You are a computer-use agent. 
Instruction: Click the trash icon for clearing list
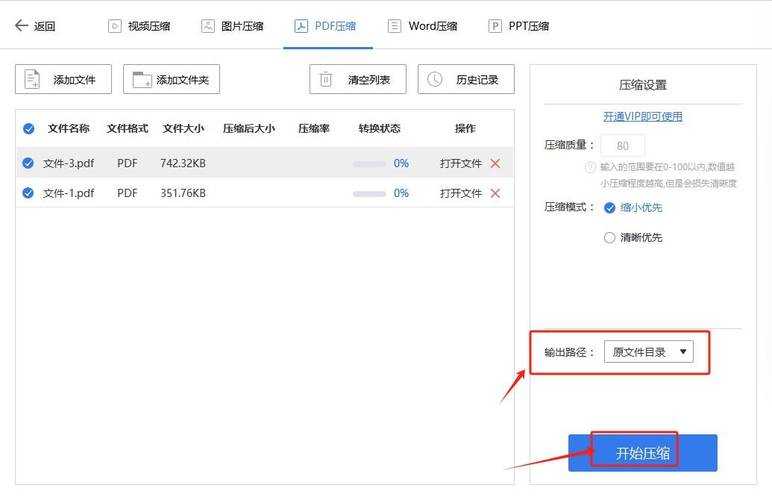[326, 79]
